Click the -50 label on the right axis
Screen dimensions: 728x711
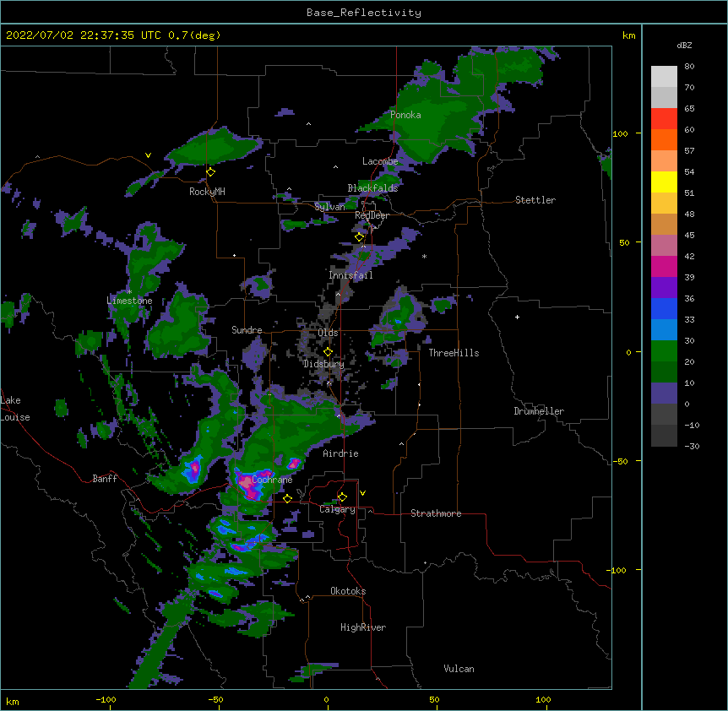[x=620, y=461]
